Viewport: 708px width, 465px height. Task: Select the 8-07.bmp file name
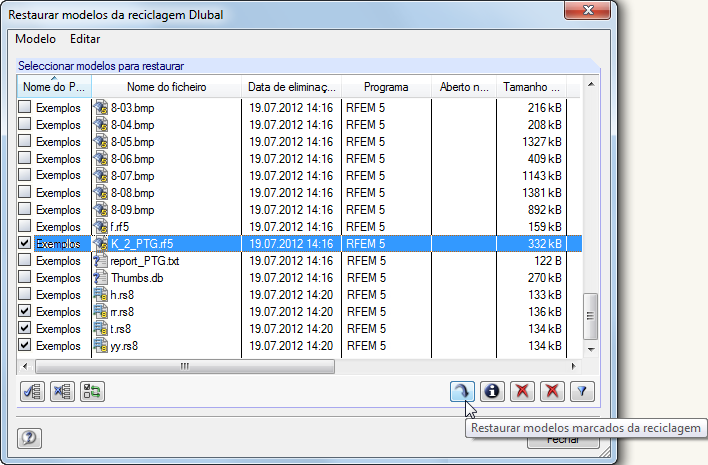[x=133, y=176]
